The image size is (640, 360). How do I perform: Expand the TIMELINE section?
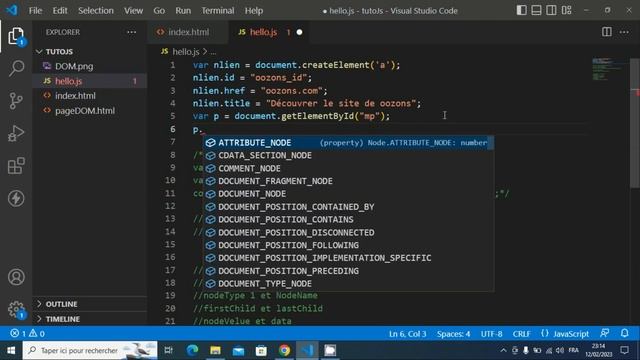coord(90,319)
